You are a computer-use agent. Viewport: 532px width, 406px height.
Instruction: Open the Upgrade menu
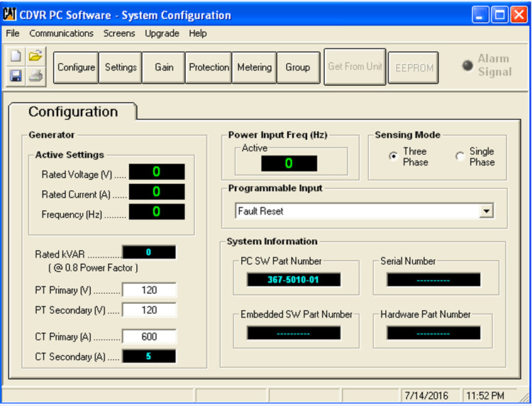pos(162,33)
